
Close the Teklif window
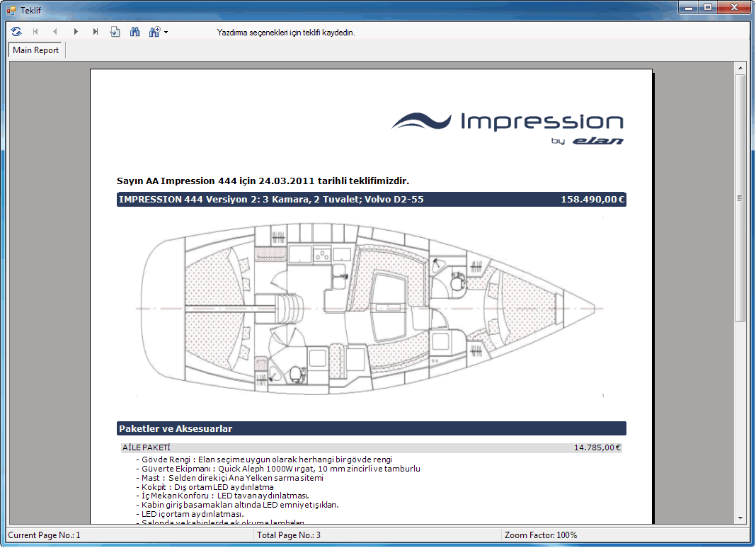pyautogui.click(x=734, y=7)
